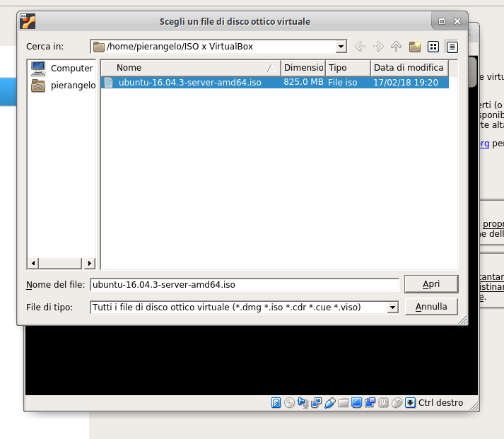Viewport: 504px width, 439px height.
Task: Click the Nome del file input field
Action: tap(245, 285)
